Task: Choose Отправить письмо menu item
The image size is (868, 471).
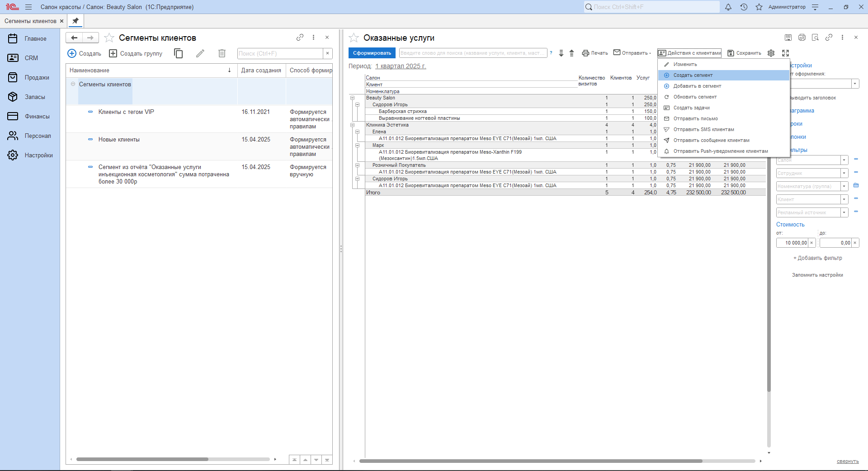Action: pos(723,118)
